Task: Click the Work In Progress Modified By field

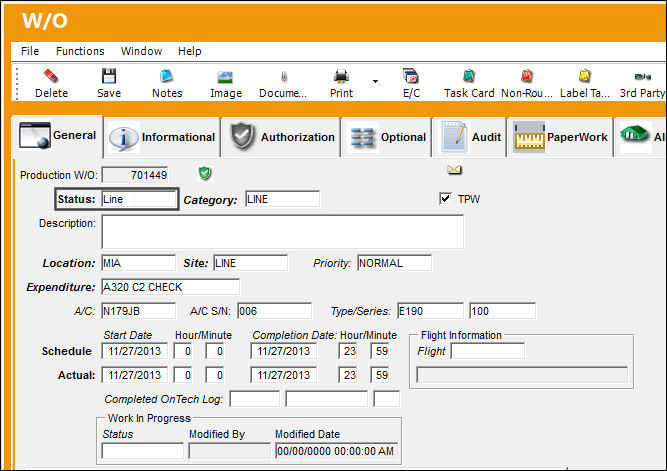Action: (229, 451)
